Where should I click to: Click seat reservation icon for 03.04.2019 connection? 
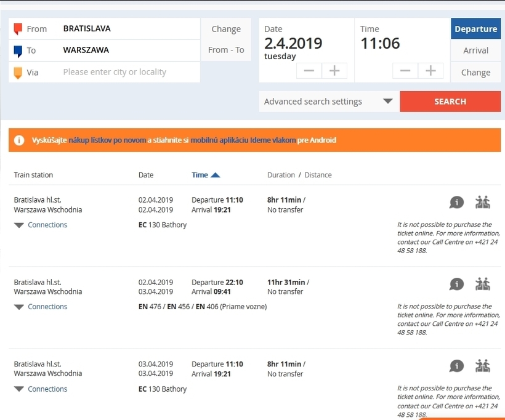pos(482,366)
